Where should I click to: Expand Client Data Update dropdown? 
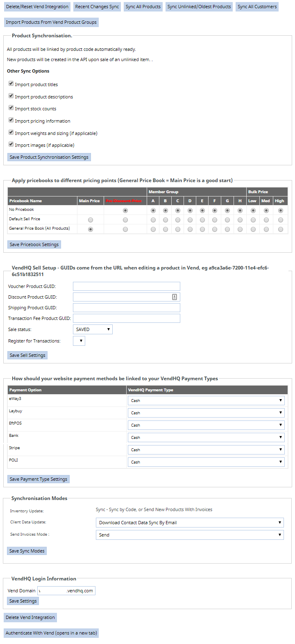189,523
